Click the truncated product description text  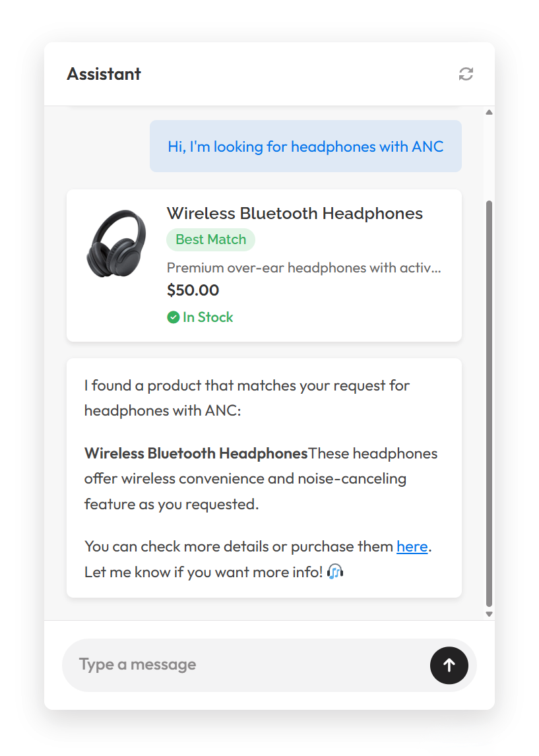click(303, 268)
